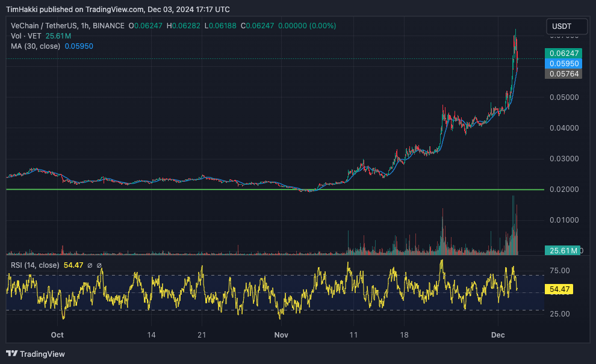Click the highlighted 0.06247 price label
Screen dimensions: 596x364
point(565,54)
